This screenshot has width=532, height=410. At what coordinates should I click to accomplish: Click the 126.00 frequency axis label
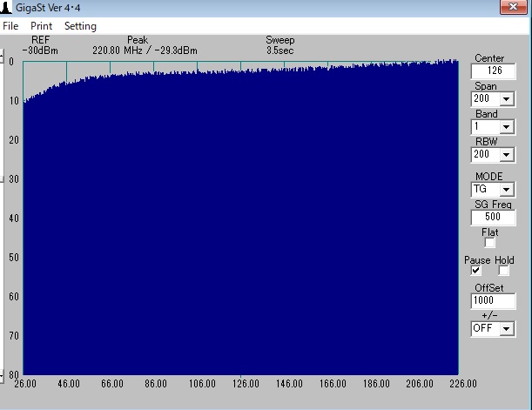tap(246, 384)
